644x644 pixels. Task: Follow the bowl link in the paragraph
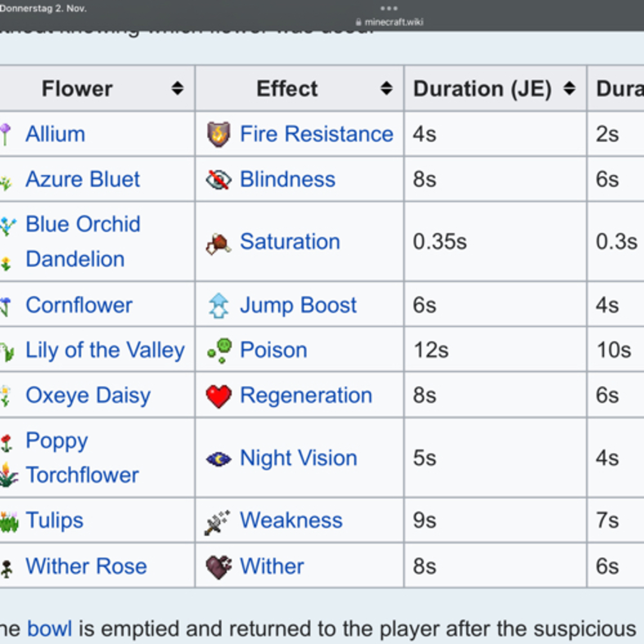coord(49,629)
